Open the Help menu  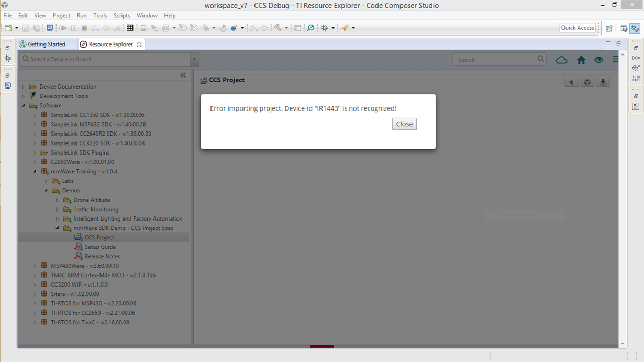coord(170,16)
